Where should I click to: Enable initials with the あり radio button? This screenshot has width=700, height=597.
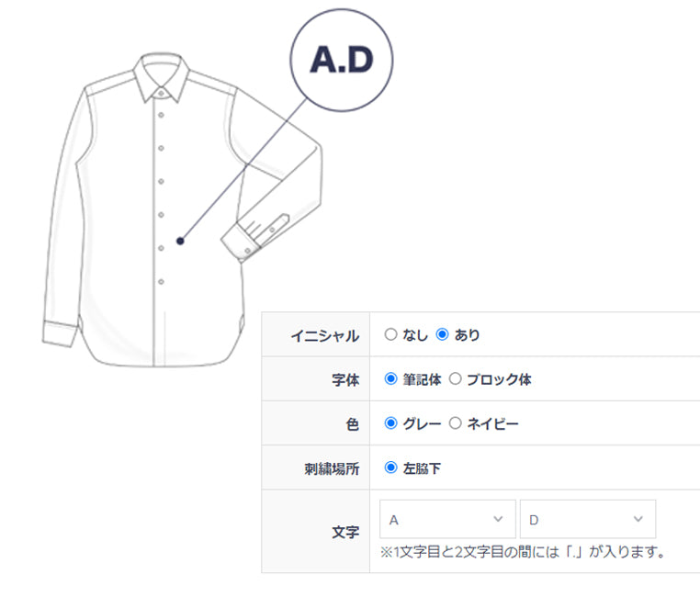(x=443, y=335)
